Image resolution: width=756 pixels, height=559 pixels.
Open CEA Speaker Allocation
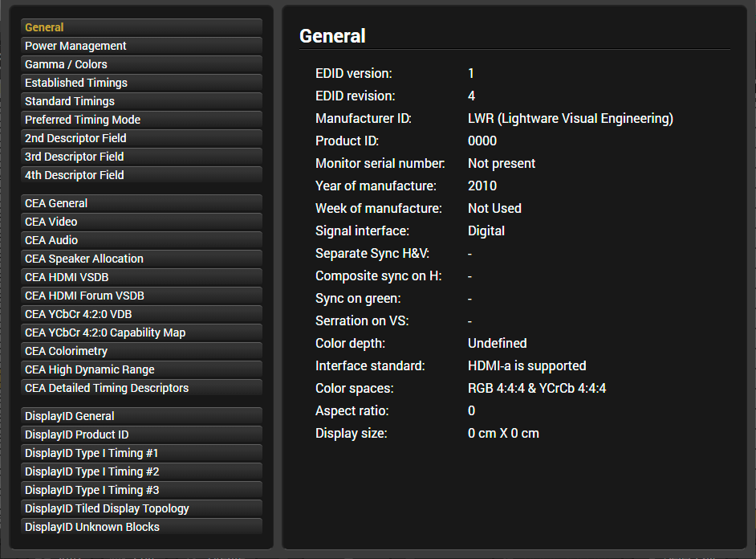coord(141,259)
